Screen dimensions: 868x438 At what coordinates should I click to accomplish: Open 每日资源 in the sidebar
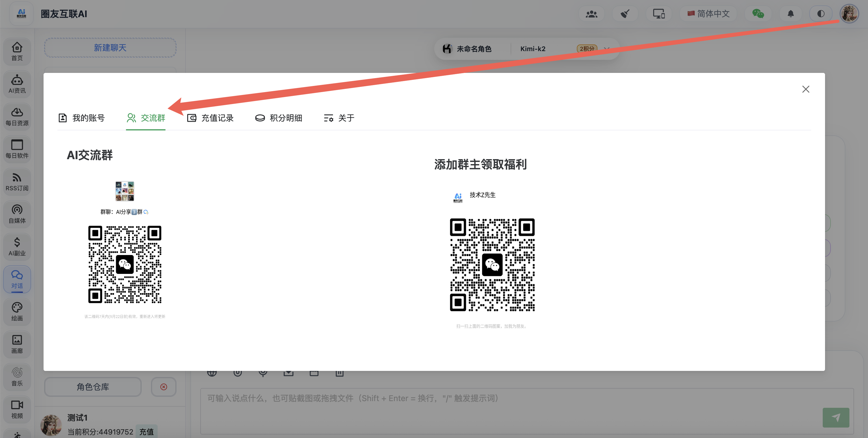pyautogui.click(x=17, y=116)
